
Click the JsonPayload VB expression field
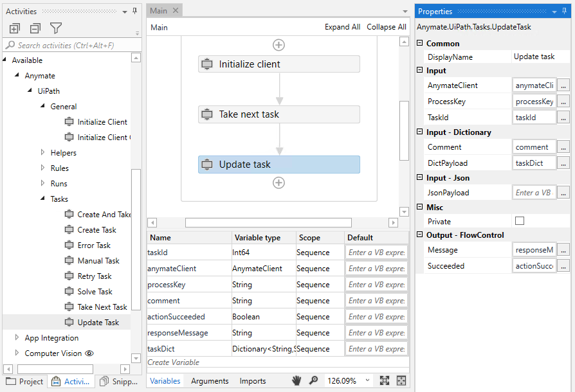pyautogui.click(x=534, y=192)
